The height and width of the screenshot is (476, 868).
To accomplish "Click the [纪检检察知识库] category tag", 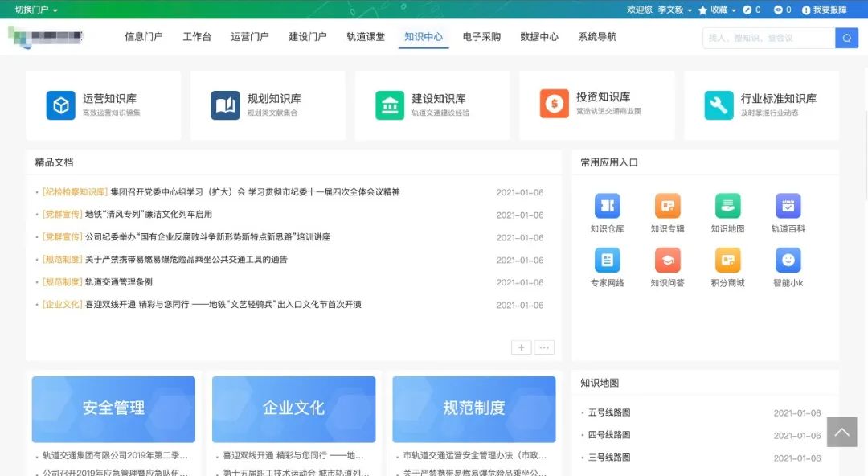I will point(75,191).
